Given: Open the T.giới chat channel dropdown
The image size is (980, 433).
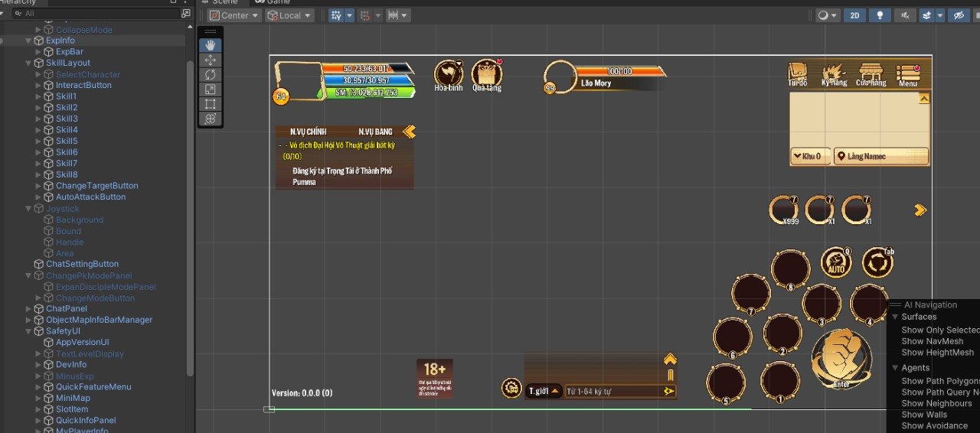Looking at the screenshot, I should (544, 391).
